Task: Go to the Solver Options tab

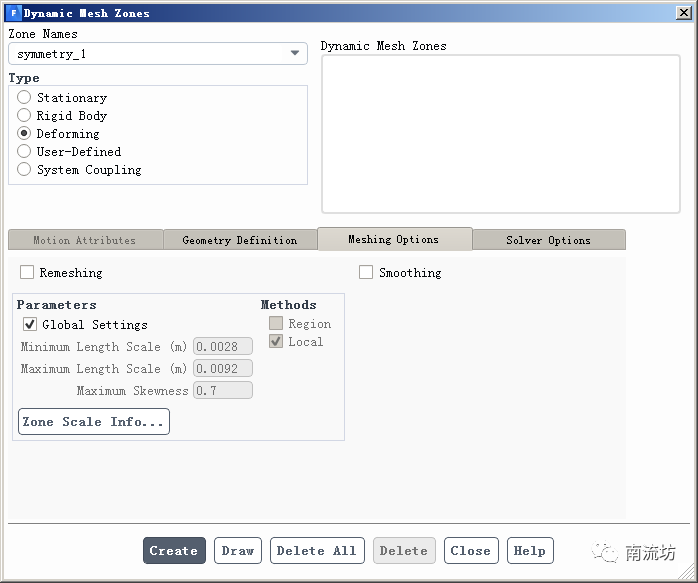Action: tap(548, 240)
